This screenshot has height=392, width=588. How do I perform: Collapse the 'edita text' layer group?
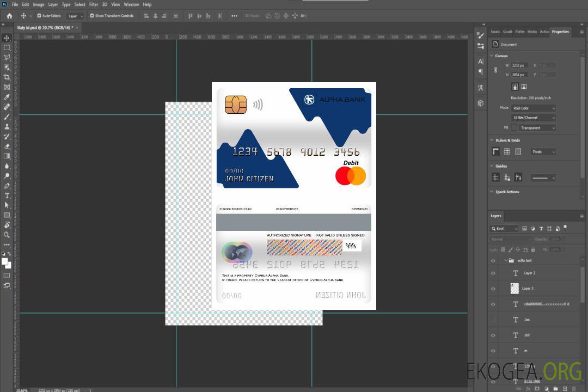(x=505, y=260)
